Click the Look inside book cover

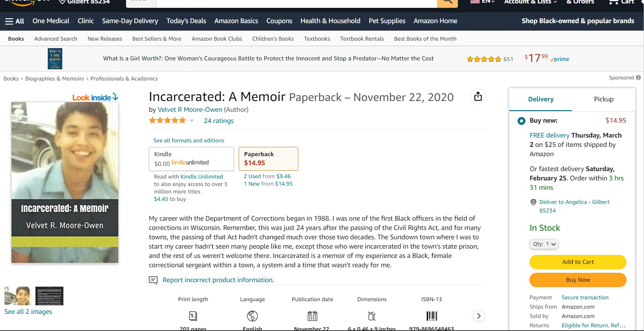tap(65, 182)
